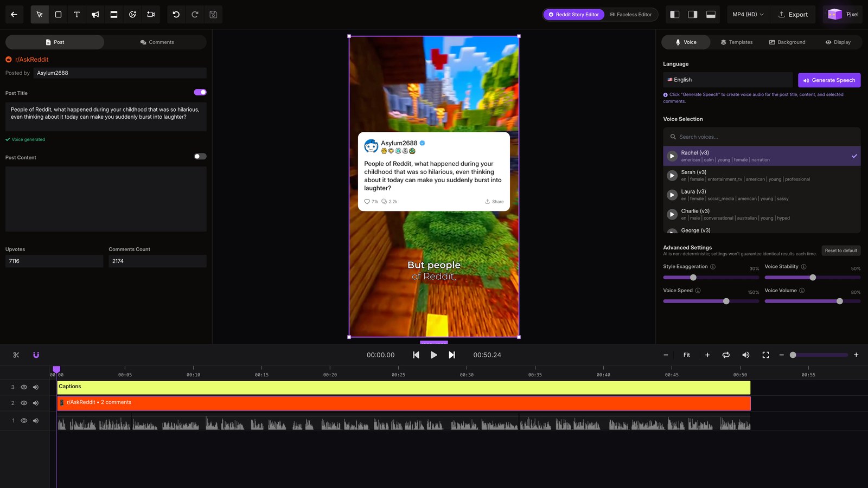
Task: Zoom out the preview with minus
Action: pyautogui.click(x=666, y=355)
